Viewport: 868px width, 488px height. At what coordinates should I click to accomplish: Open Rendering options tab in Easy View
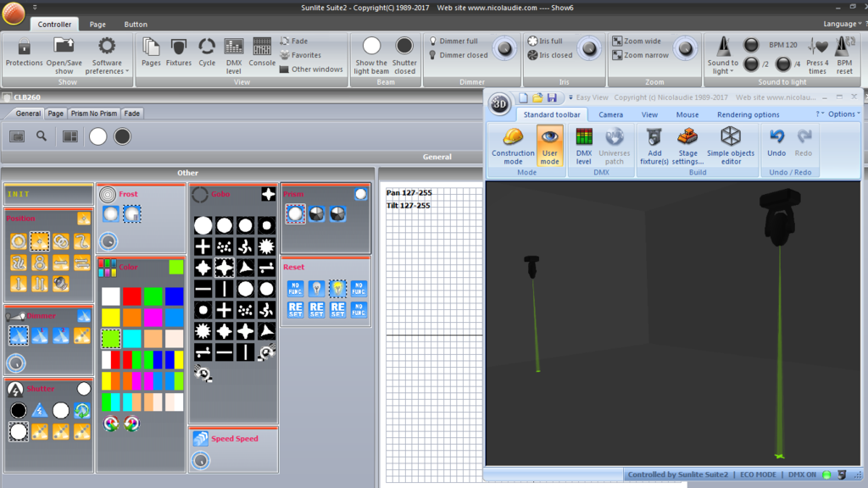(x=748, y=114)
